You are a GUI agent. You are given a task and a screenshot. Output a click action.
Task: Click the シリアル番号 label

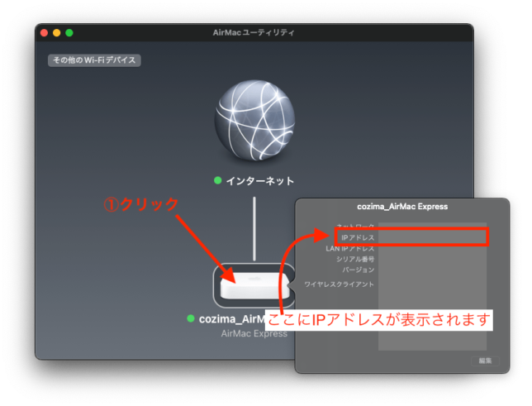tap(355, 260)
